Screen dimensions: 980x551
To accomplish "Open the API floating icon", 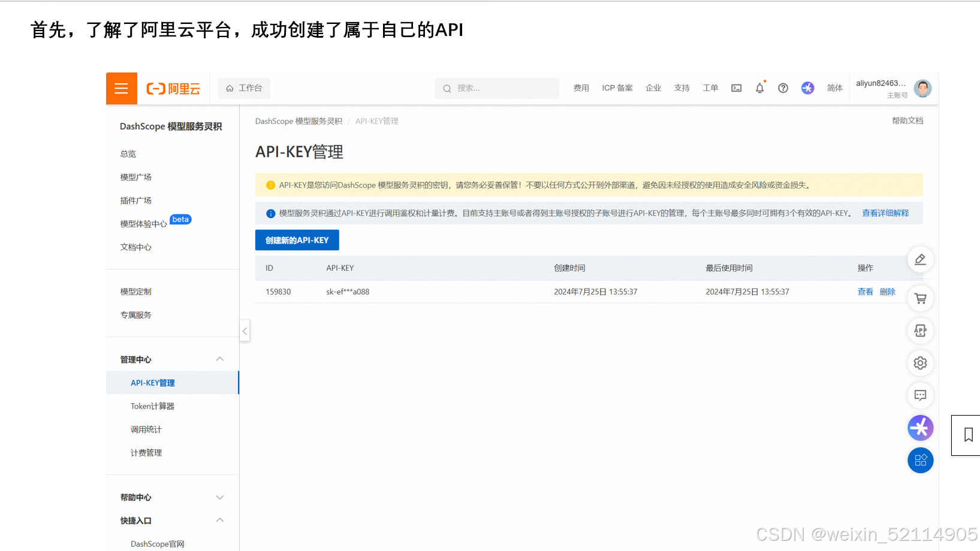I will click(920, 331).
